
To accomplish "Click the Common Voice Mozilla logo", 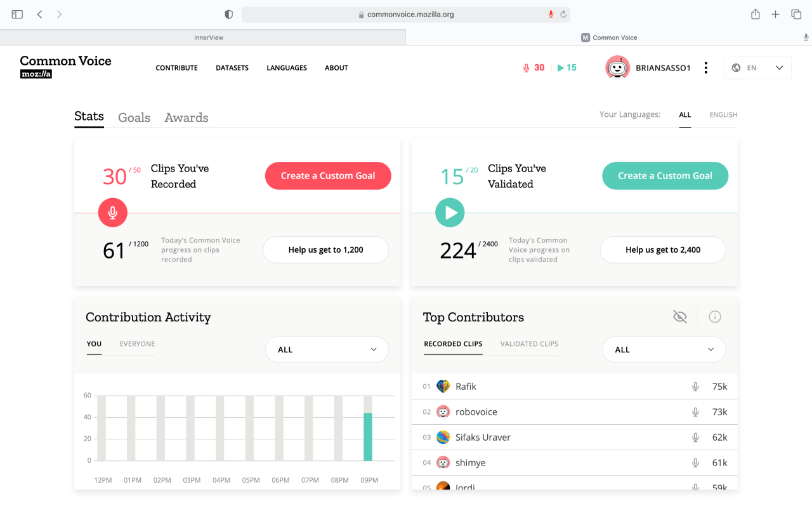I will pos(65,66).
